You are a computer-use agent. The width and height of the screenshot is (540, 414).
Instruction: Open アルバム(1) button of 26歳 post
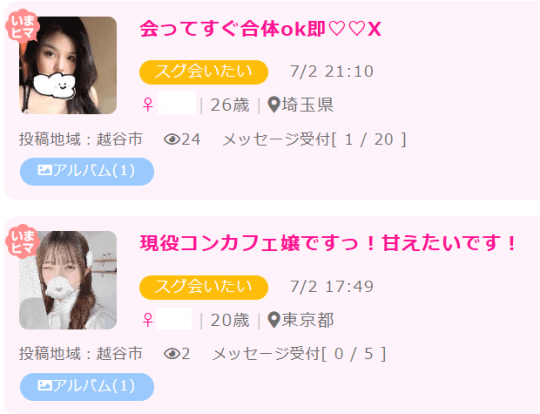87,172
